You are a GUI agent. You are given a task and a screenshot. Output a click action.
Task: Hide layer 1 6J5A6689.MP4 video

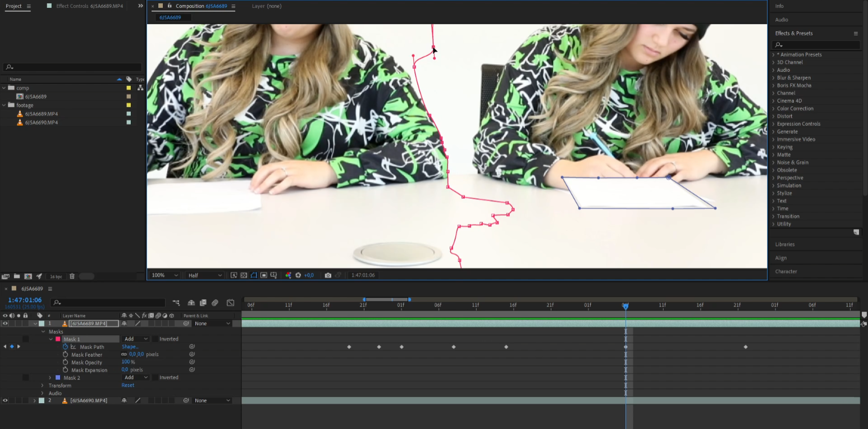(x=5, y=323)
